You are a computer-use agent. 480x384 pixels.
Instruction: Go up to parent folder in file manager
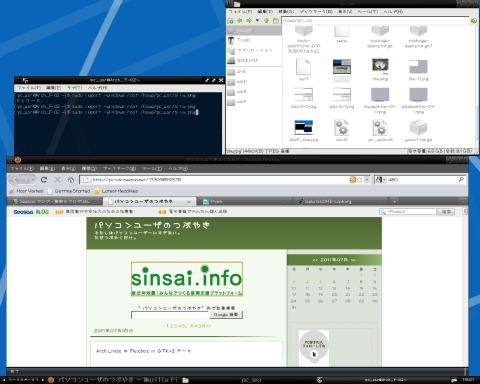tap(266, 21)
